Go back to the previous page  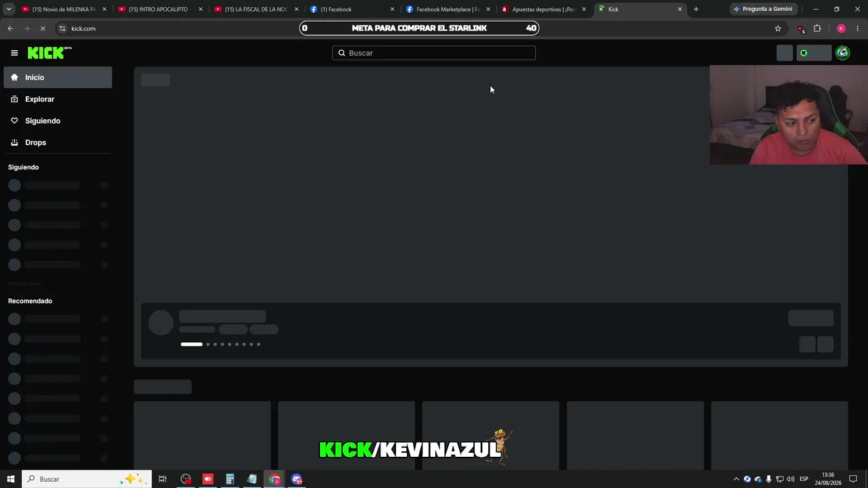(10, 28)
